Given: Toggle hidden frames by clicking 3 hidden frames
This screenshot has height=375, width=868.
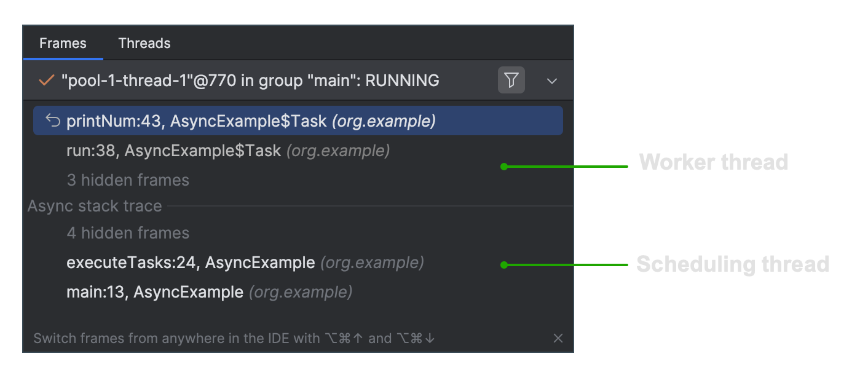Looking at the screenshot, I should click(127, 180).
